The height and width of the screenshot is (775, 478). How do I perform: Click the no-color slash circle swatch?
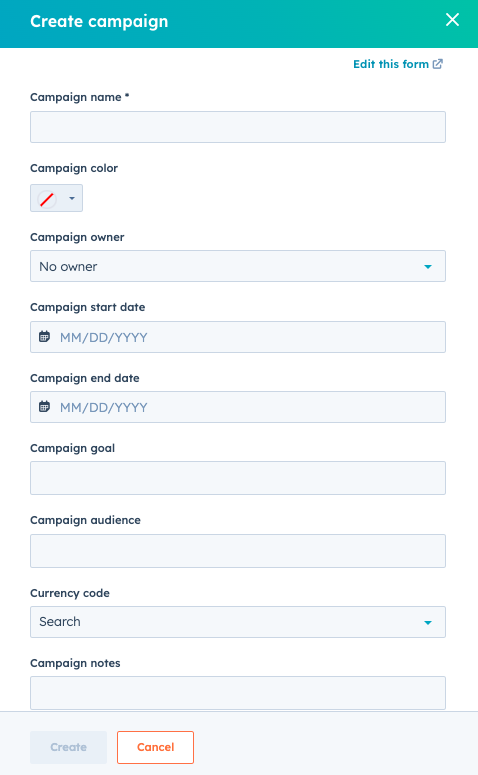47,199
